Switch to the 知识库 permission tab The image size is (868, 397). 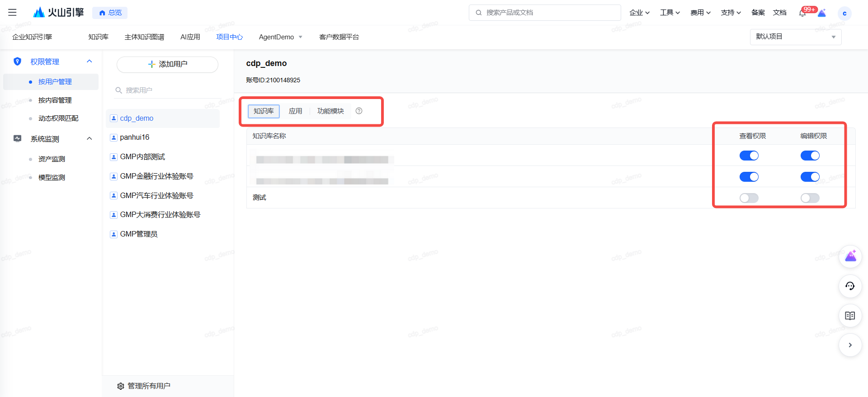pyautogui.click(x=264, y=111)
